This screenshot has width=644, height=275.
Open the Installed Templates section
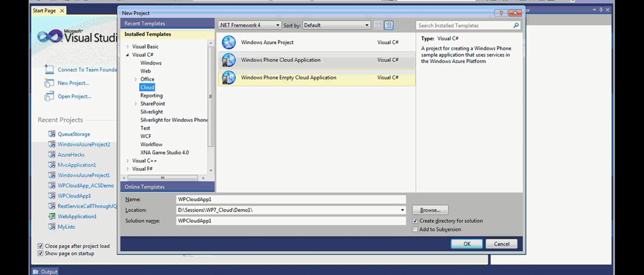pos(167,34)
